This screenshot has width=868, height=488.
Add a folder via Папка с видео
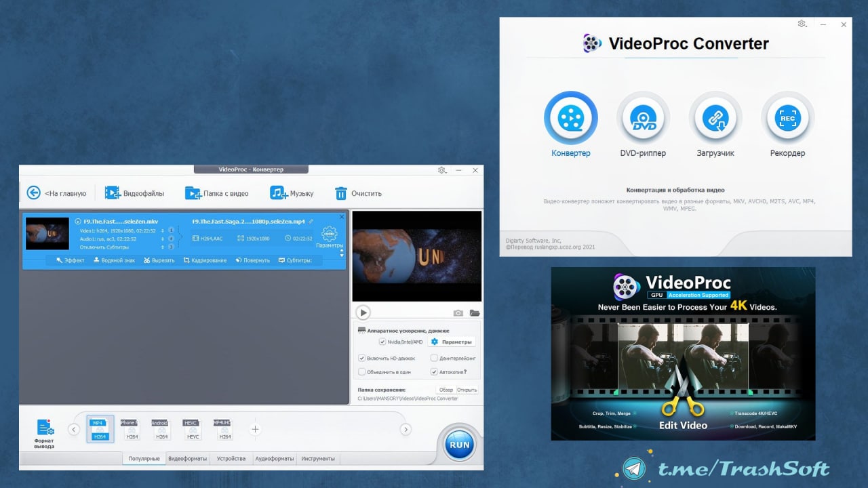pyautogui.click(x=217, y=193)
